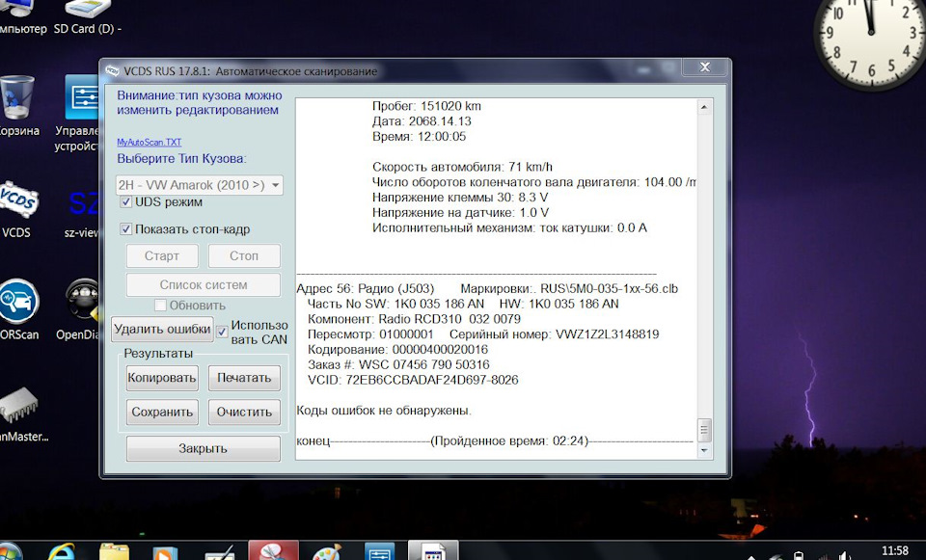Click the Адрес 56: Радио (J503) line
926x560 pixels.
pyautogui.click(x=365, y=289)
